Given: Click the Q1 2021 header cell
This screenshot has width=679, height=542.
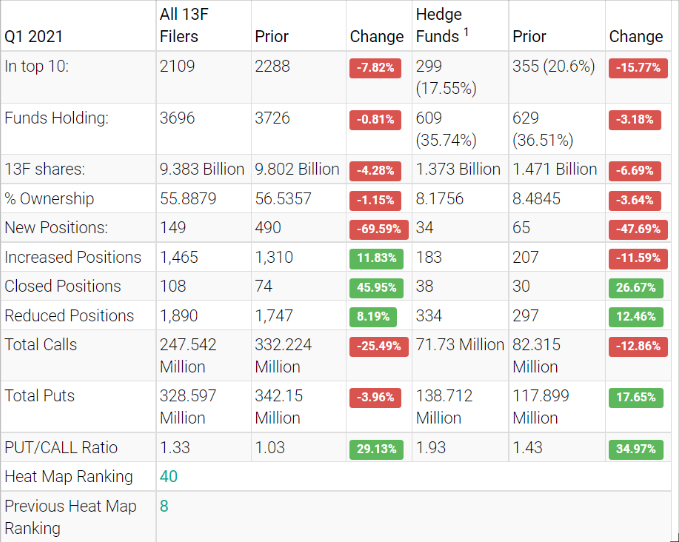Looking at the screenshot, I should point(32,36).
